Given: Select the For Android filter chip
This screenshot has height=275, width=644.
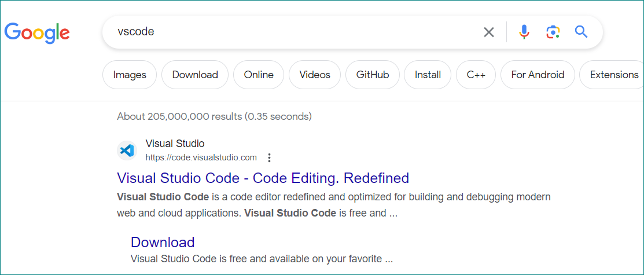Looking at the screenshot, I should point(538,75).
